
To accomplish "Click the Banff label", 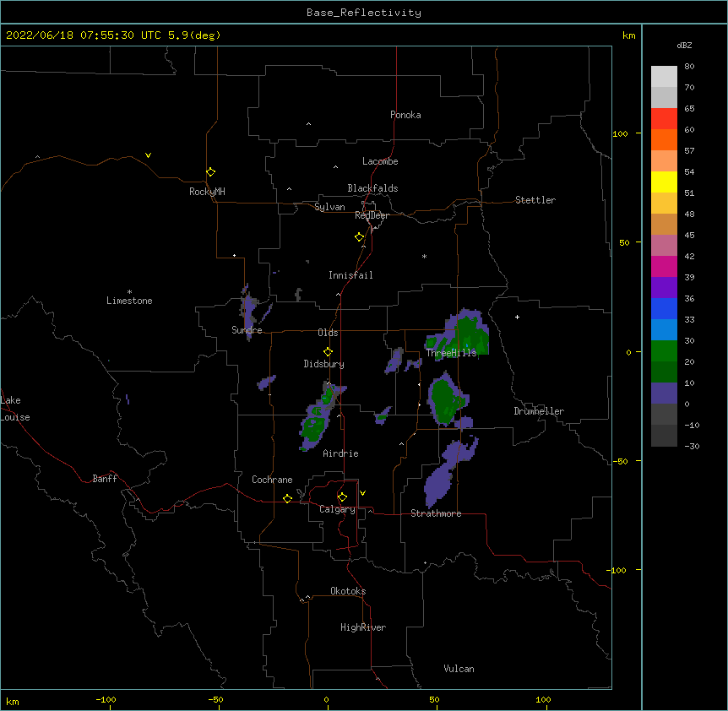I will click(x=105, y=479).
